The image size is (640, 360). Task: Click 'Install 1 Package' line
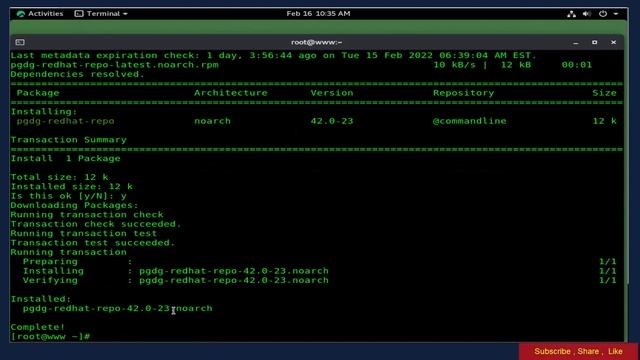coord(65,159)
